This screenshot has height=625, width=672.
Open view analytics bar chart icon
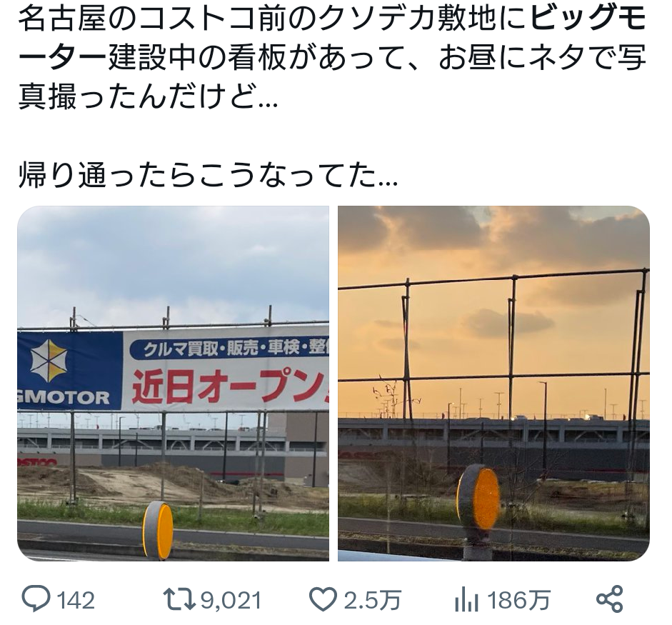tap(466, 599)
